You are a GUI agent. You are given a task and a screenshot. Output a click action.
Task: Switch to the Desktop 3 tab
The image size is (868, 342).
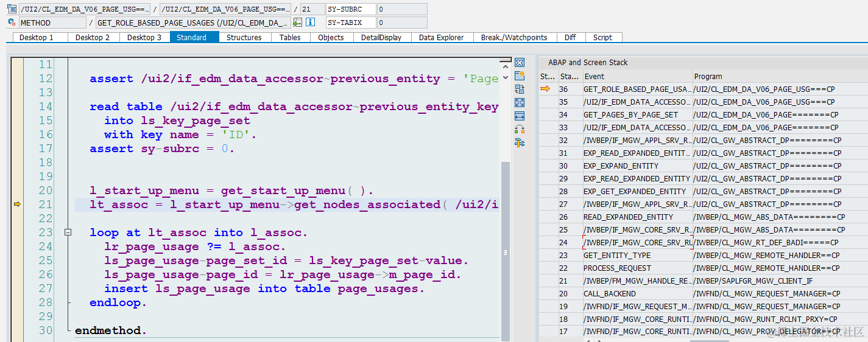[x=144, y=37]
